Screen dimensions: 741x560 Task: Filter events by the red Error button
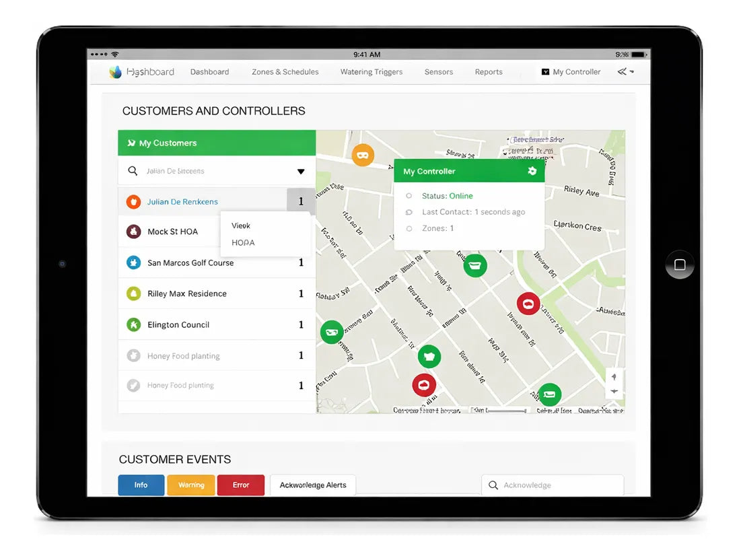pos(241,485)
